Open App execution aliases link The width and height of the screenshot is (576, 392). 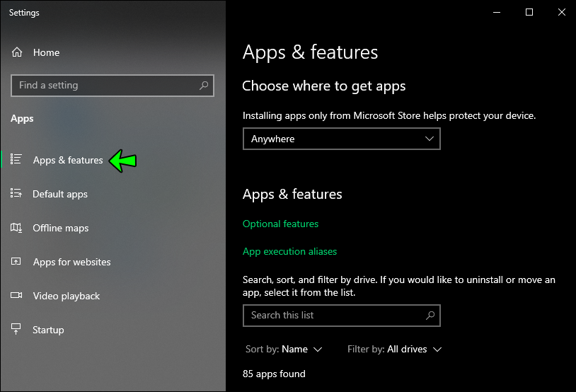click(x=289, y=251)
